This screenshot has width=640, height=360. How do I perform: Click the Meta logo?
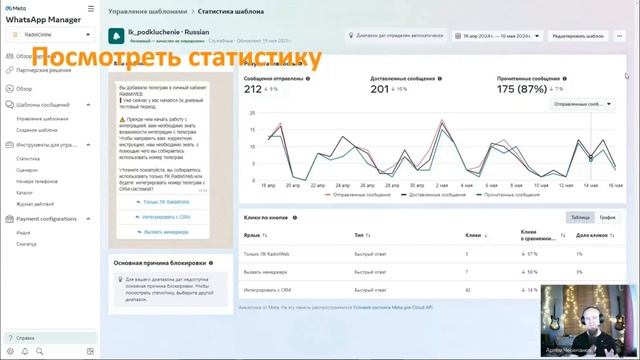point(16,9)
